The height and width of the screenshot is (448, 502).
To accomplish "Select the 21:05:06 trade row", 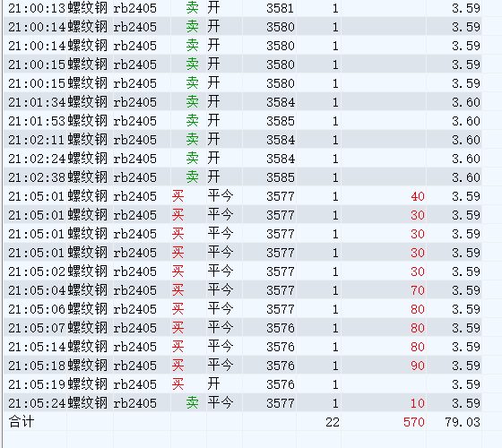I will pyautogui.click(x=242, y=309).
